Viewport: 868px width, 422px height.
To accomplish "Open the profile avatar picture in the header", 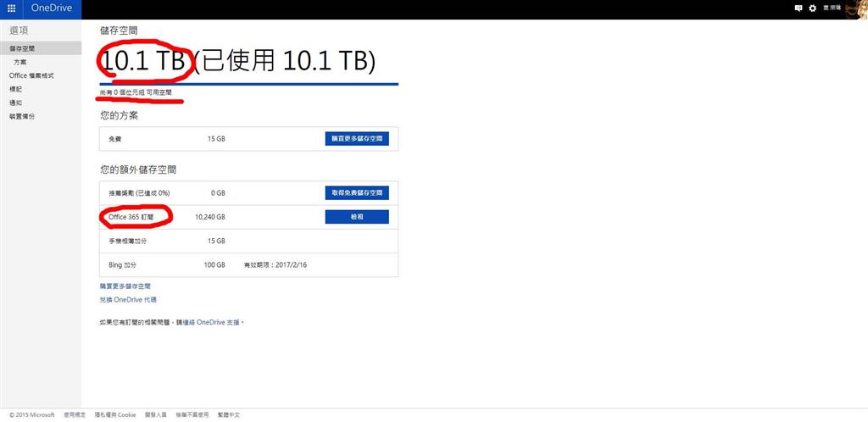I will tap(857, 9).
